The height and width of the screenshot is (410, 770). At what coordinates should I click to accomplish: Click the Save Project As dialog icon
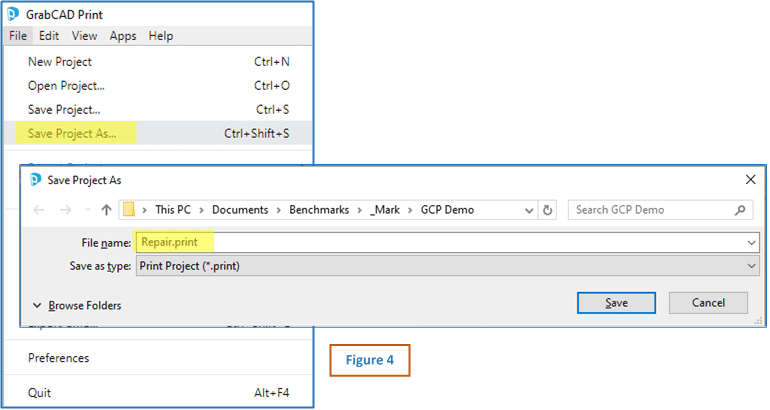pyautogui.click(x=34, y=180)
